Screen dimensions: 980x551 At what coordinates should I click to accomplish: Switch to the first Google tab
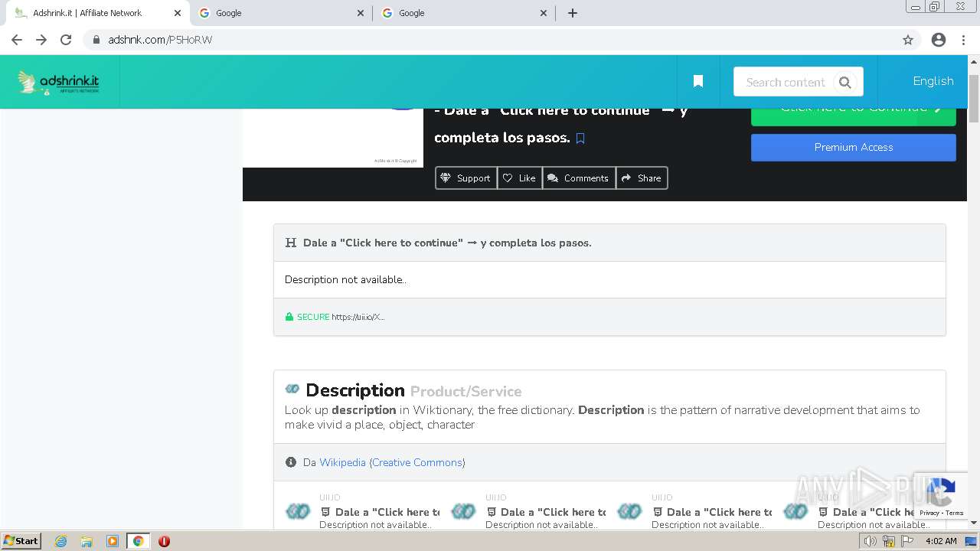[x=280, y=13]
